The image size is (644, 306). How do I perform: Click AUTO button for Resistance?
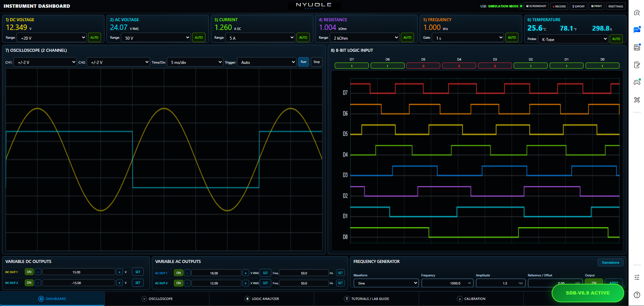(407, 38)
